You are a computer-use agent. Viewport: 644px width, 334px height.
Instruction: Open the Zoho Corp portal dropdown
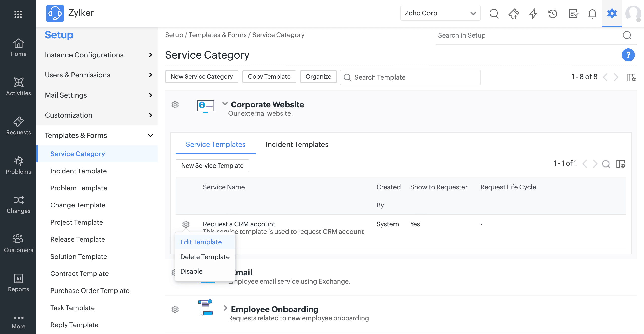(x=440, y=13)
